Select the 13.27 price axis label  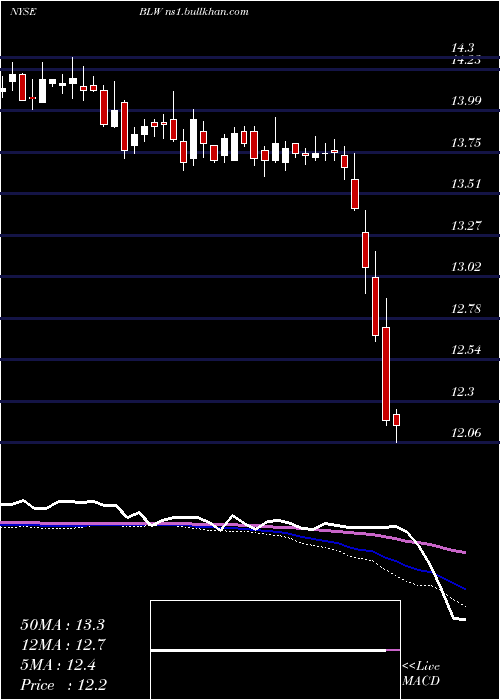coord(467,225)
